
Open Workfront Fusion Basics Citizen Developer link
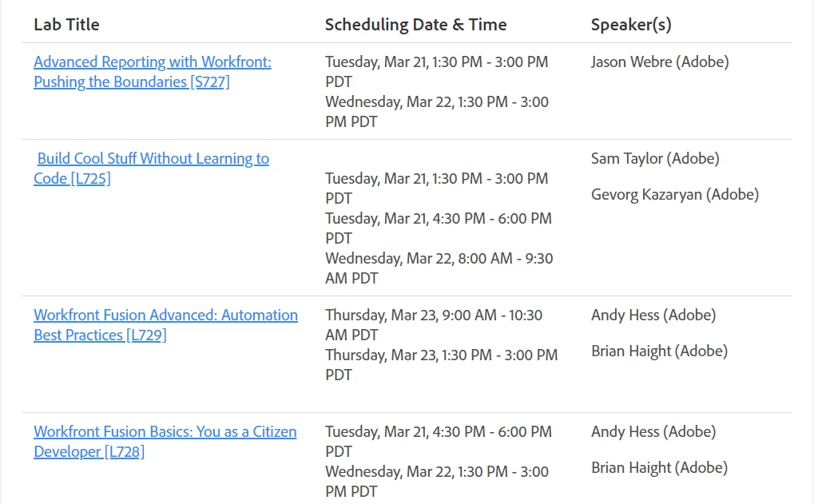pos(165,442)
